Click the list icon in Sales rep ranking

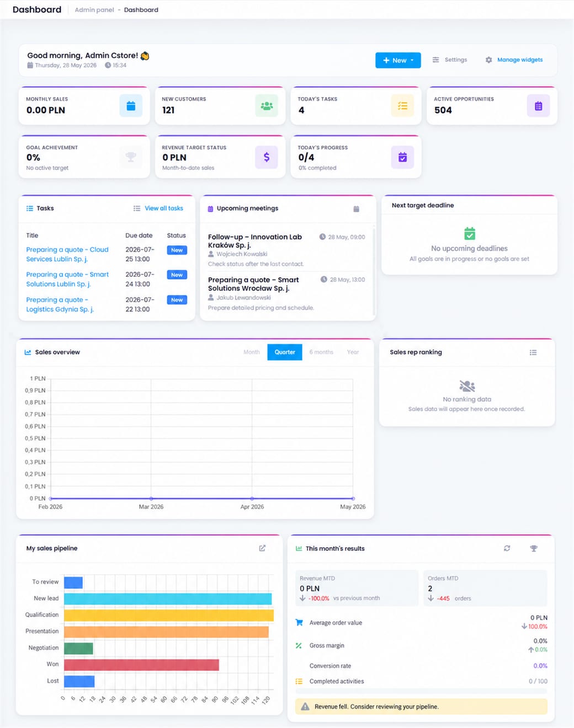click(533, 352)
